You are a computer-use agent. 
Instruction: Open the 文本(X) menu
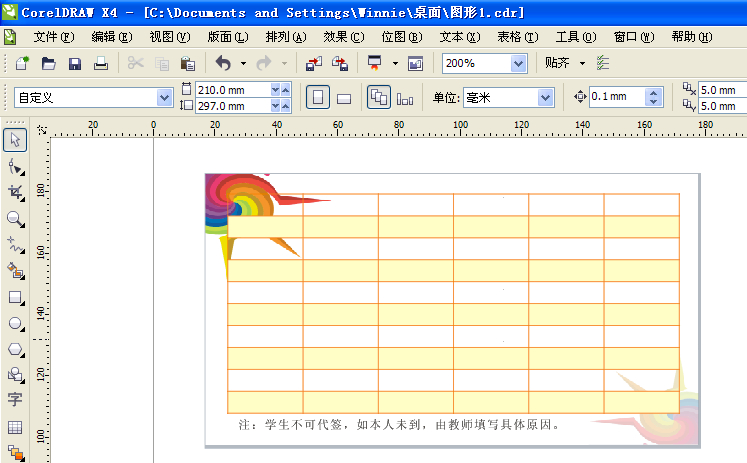click(460, 37)
